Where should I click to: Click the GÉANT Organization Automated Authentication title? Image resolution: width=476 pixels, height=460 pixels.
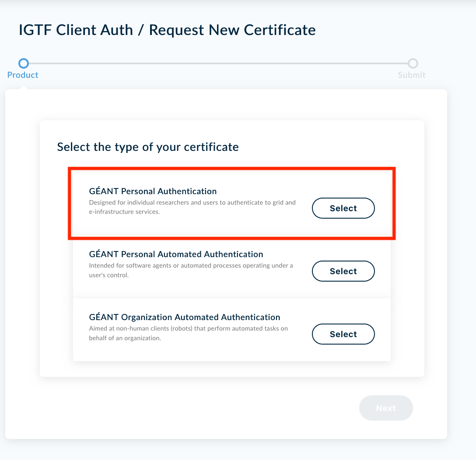pyautogui.click(x=184, y=317)
